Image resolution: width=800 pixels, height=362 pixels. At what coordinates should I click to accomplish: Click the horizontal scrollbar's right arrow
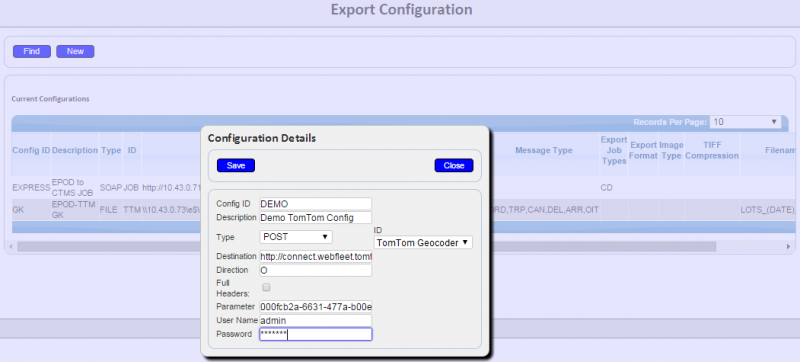click(788, 247)
